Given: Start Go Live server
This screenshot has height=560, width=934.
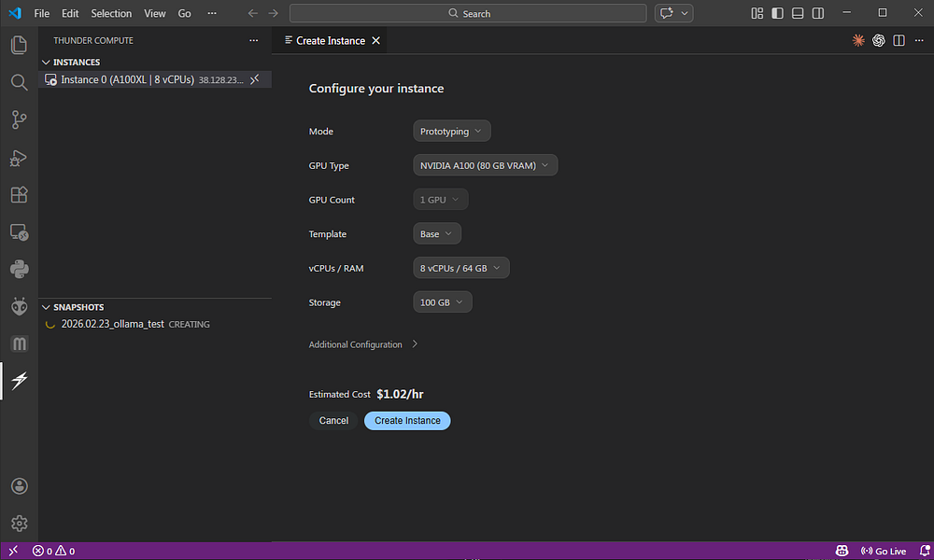Looking at the screenshot, I should [884, 551].
